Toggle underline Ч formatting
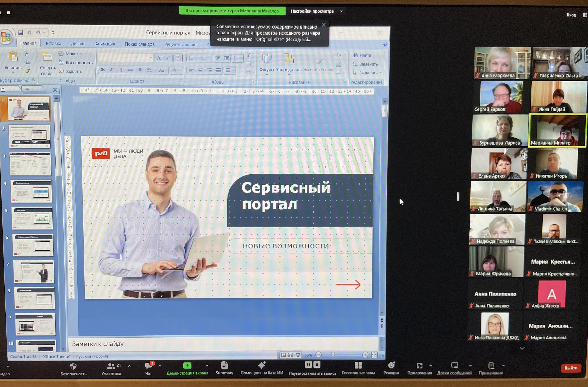Viewport: 588px width, 387px height. (121, 70)
